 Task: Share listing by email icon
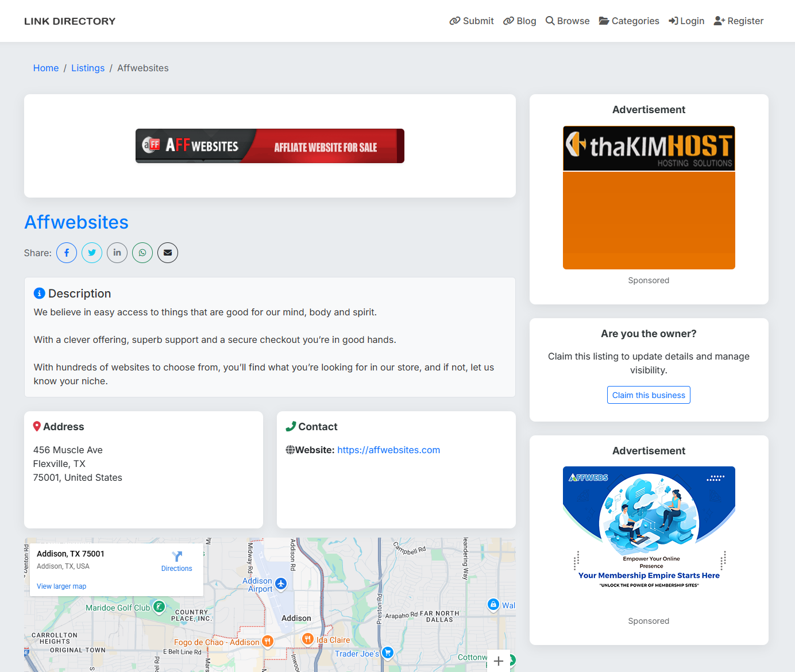pos(168,253)
